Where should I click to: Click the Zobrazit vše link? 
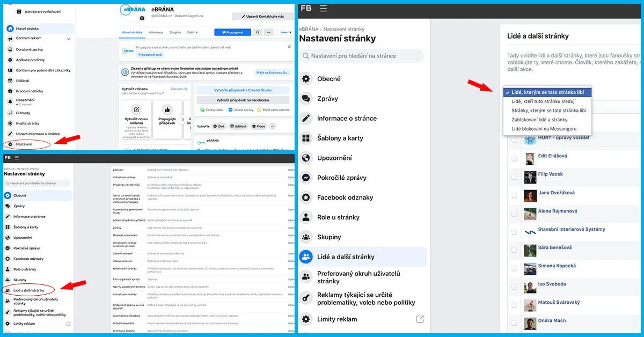coord(179,89)
